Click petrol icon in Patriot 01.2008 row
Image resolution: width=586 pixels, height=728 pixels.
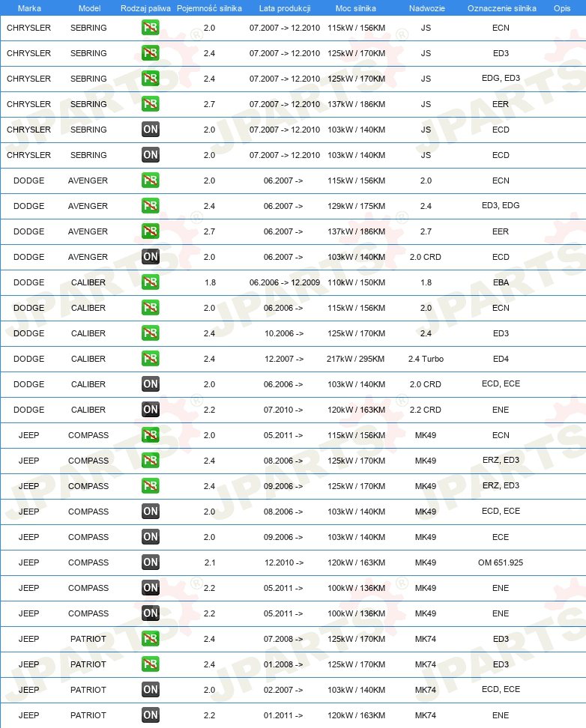[150, 664]
